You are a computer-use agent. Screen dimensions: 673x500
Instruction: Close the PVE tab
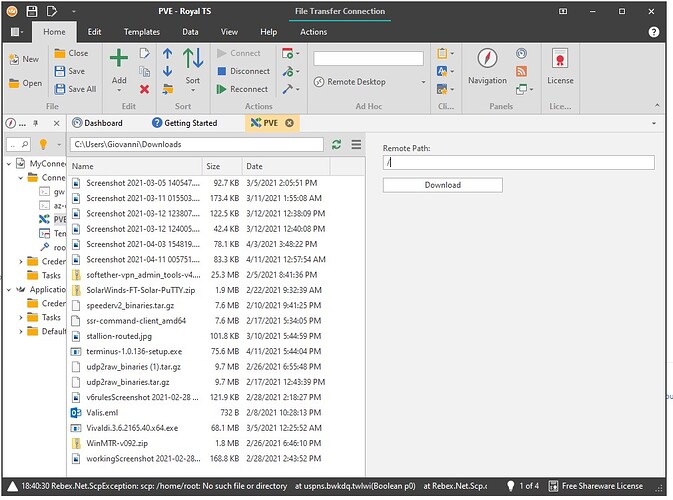pyautogui.click(x=289, y=123)
